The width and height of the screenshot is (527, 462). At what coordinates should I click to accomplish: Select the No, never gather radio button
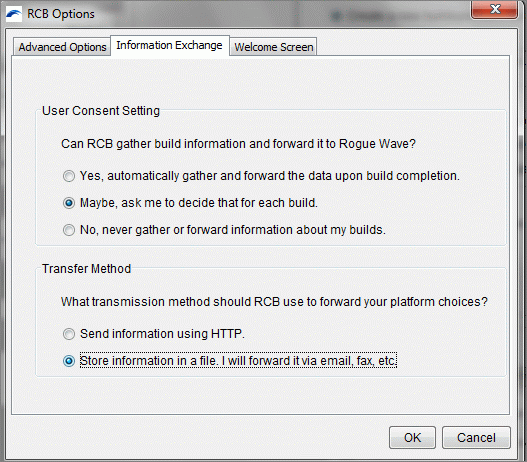coord(69,230)
